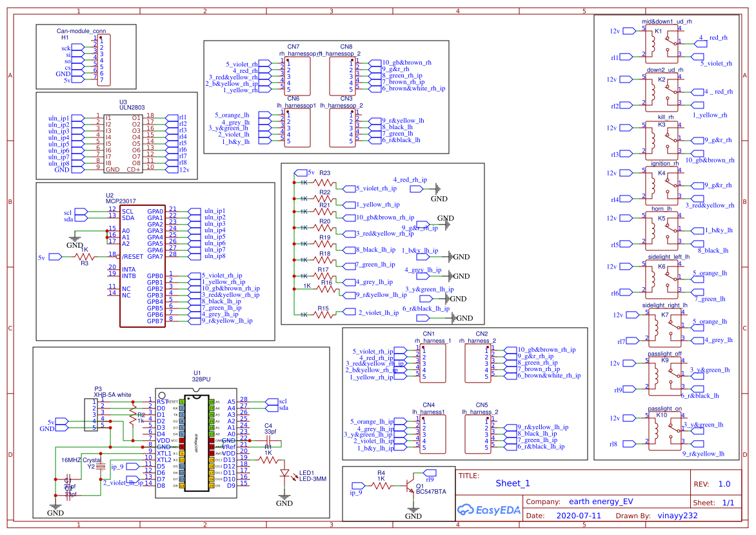Select the LED1 LED-3MM symbol
This screenshot has height=535, width=756.
coord(284,472)
